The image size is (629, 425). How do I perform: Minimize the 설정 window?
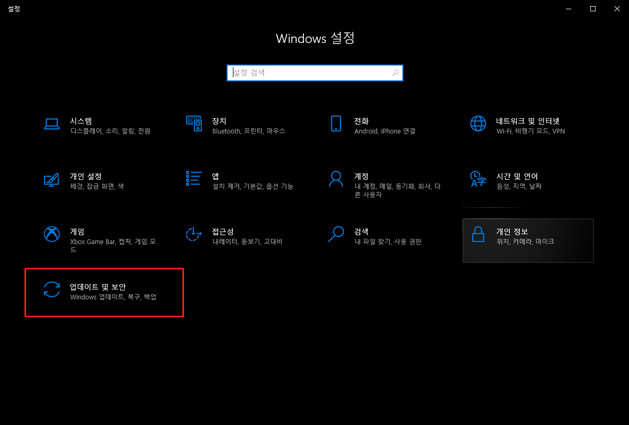tap(568, 9)
